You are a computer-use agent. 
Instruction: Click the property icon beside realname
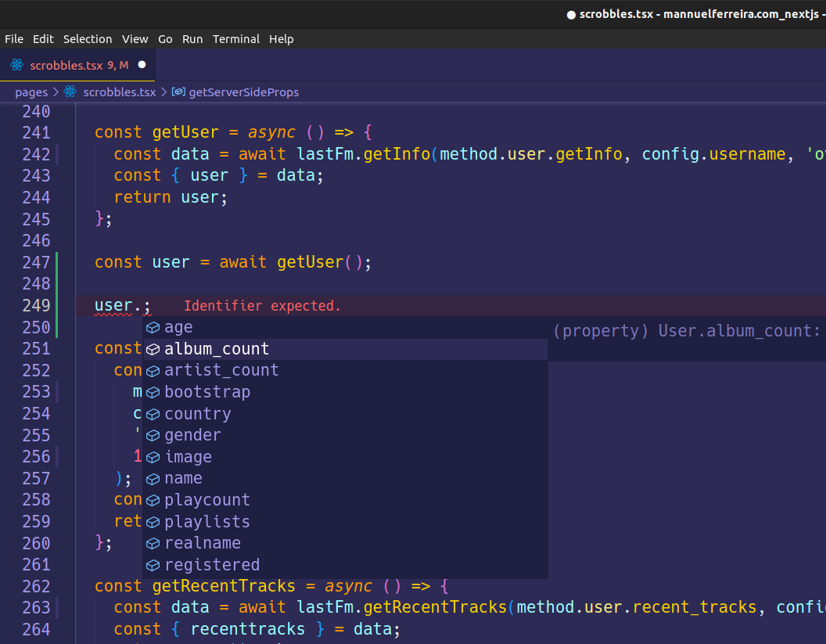153,544
